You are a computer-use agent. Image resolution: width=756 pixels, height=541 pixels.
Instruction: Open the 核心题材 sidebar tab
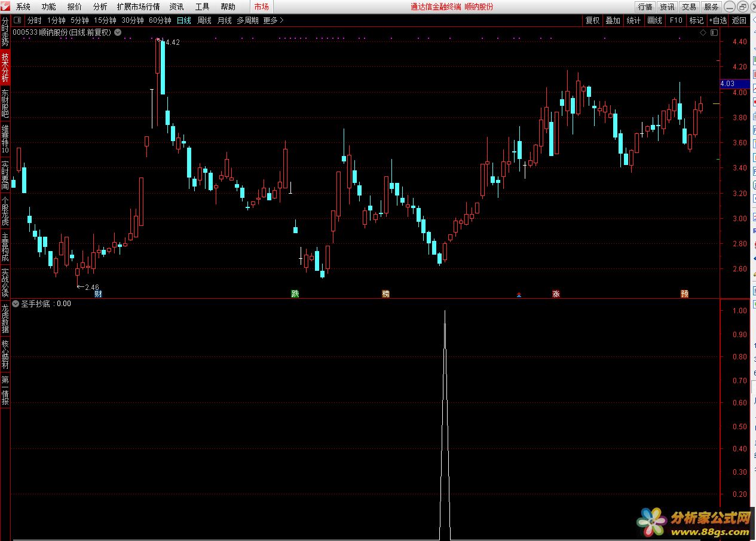point(5,353)
